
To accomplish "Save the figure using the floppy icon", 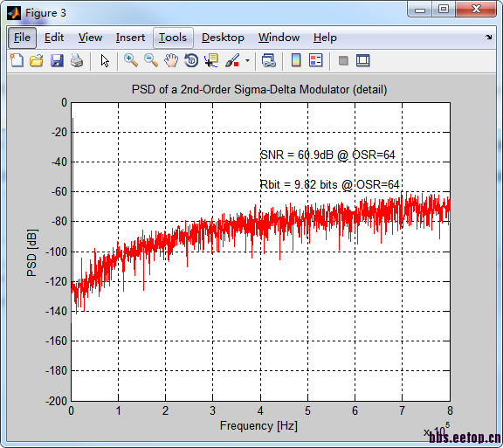I will point(57,60).
